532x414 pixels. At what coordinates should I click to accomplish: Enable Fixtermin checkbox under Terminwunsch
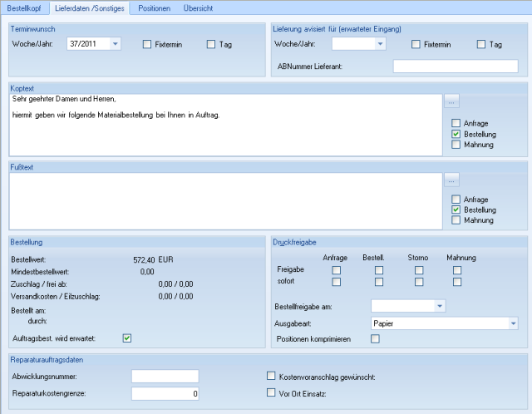click(147, 45)
